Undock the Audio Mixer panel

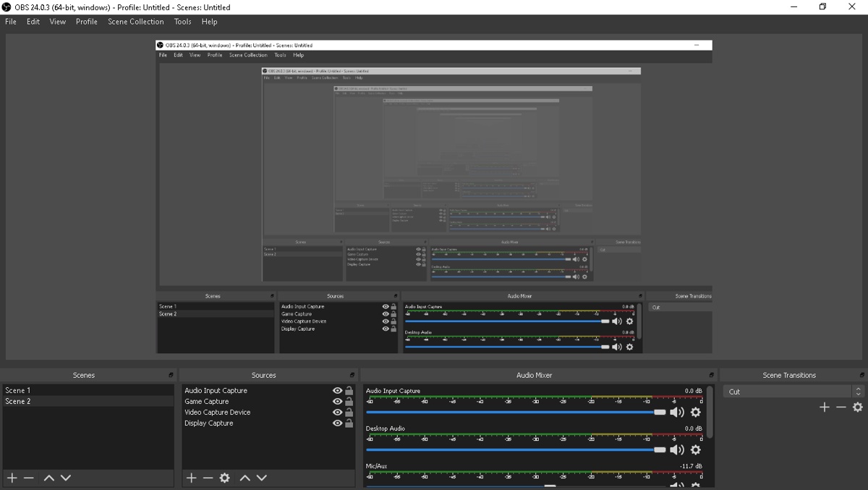tap(712, 375)
